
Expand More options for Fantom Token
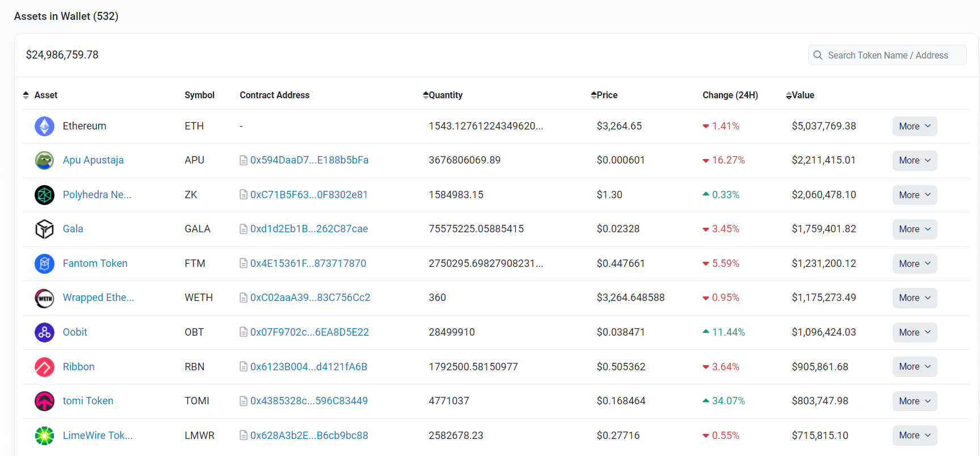pos(915,263)
